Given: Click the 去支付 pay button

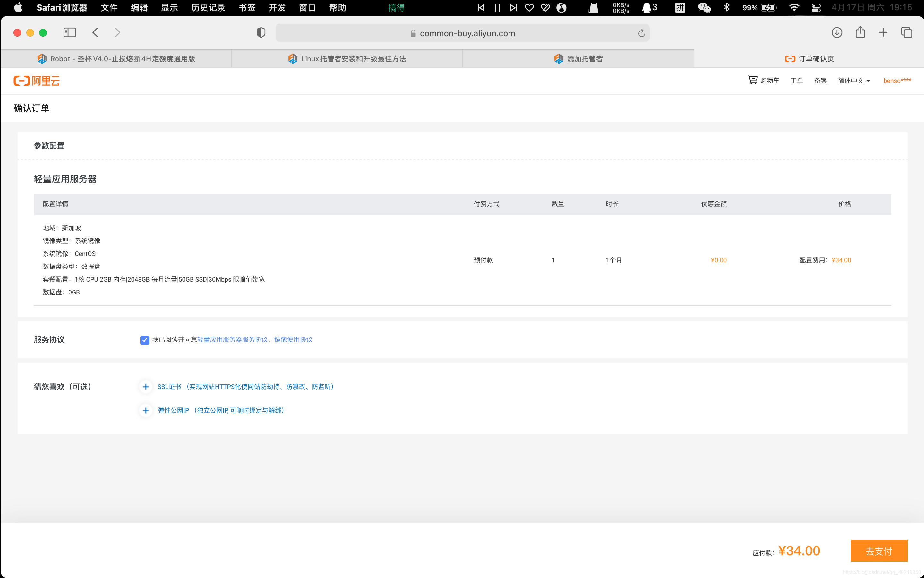Looking at the screenshot, I should click(878, 550).
